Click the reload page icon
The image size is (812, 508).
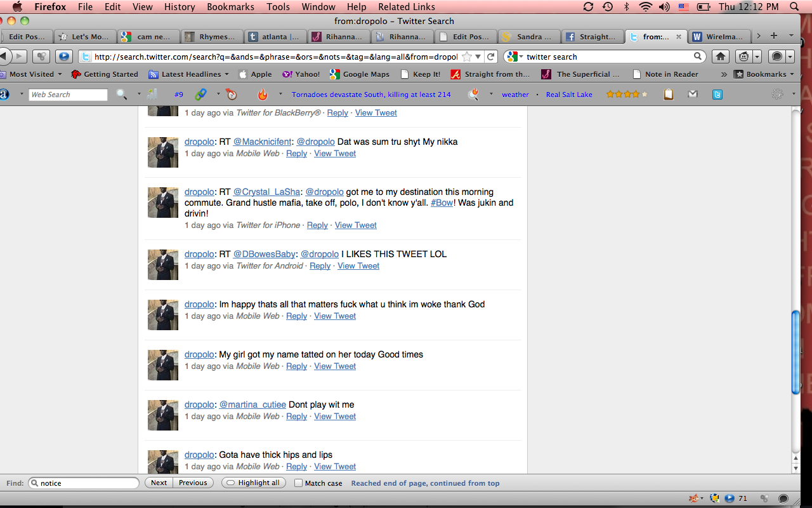pyautogui.click(x=490, y=57)
